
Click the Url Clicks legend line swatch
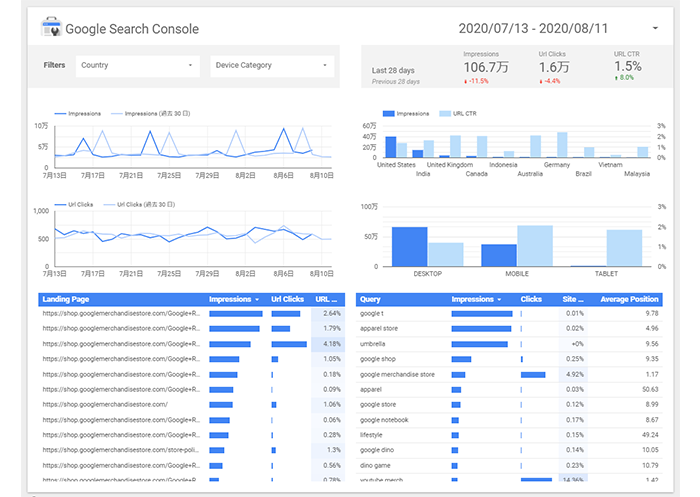coord(60,205)
